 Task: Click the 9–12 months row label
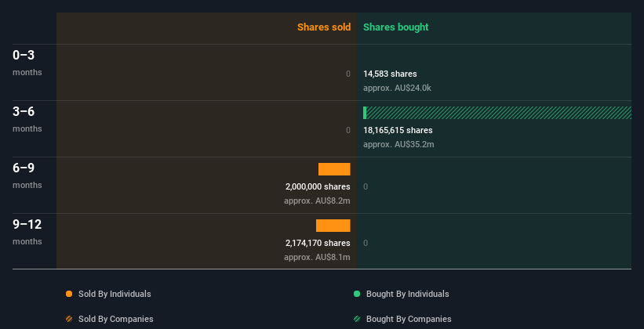(x=27, y=232)
